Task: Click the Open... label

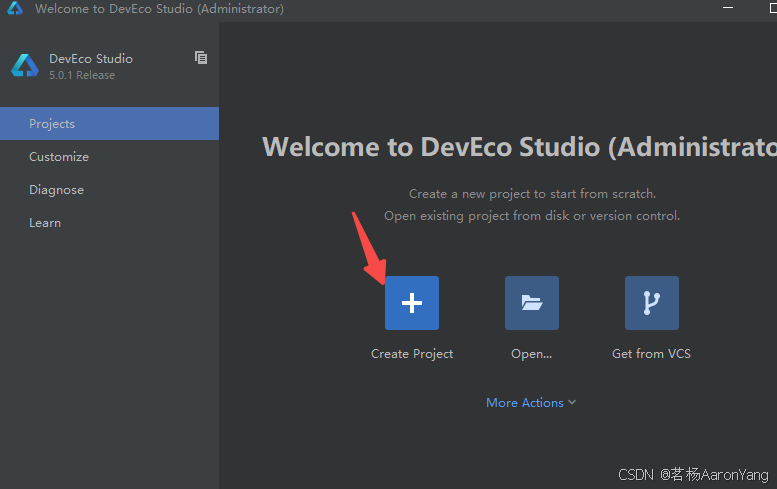Action: tap(531, 354)
